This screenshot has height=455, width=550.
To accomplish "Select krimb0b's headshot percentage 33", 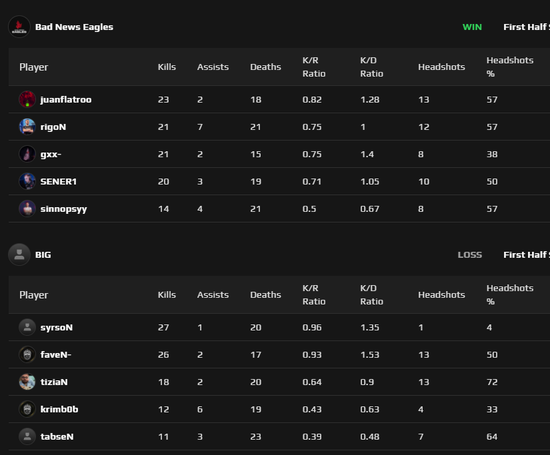I will (492, 410).
